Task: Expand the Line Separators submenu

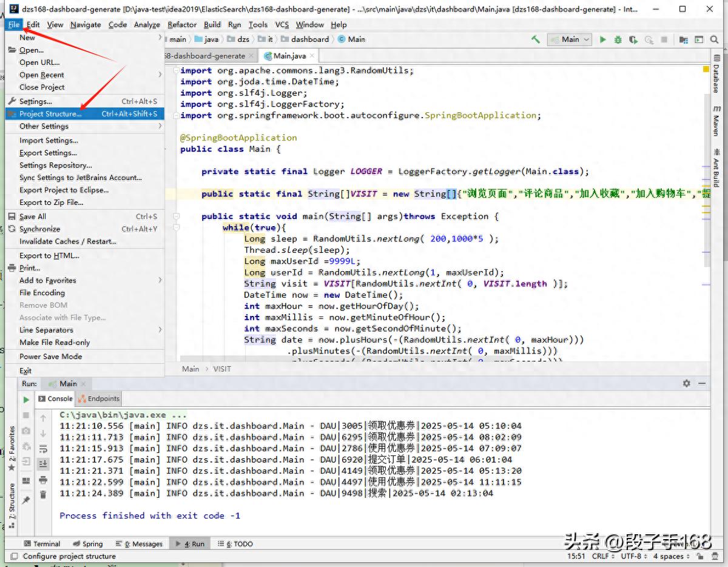Action: pos(84,330)
